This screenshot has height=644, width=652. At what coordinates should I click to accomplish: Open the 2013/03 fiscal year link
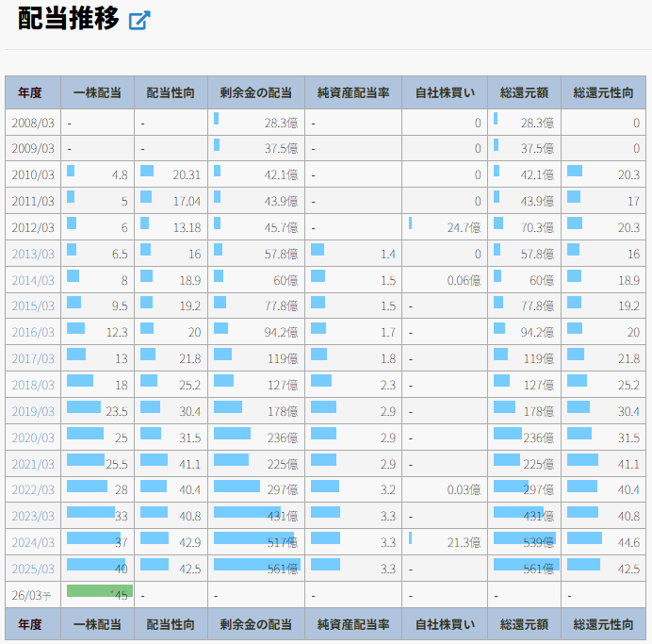(33, 254)
